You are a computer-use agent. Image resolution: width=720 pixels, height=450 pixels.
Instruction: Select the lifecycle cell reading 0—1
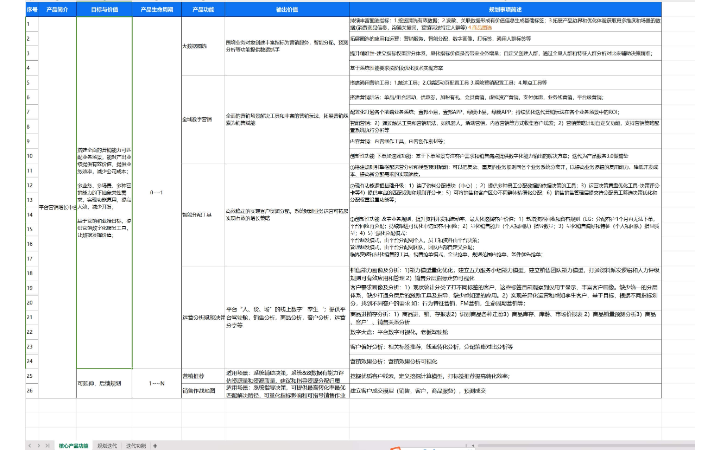(x=157, y=192)
